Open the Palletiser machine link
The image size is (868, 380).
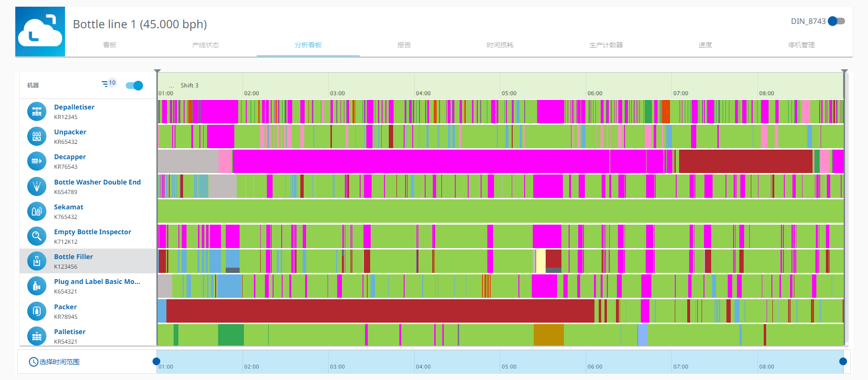pos(70,332)
